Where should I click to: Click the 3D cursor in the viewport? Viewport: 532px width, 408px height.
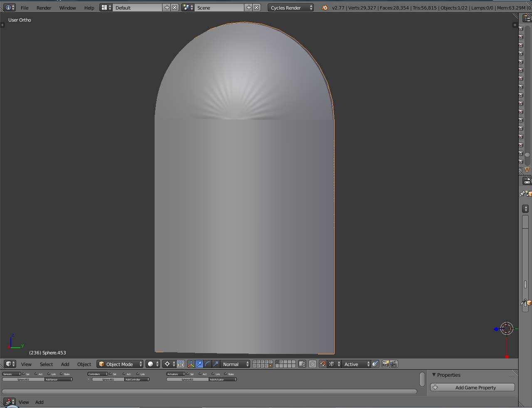click(x=507, y=329)
